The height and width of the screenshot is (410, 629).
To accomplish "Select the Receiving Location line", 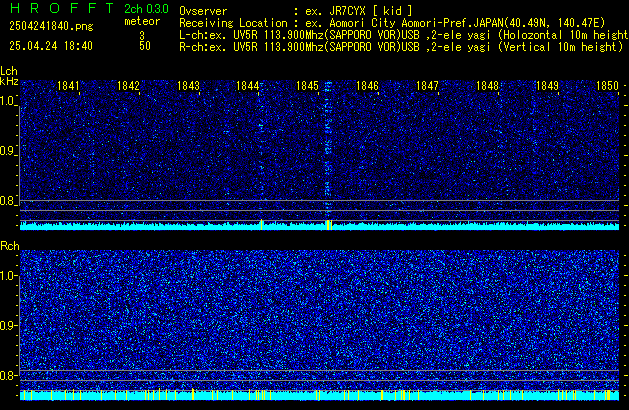I will [392, 23].
